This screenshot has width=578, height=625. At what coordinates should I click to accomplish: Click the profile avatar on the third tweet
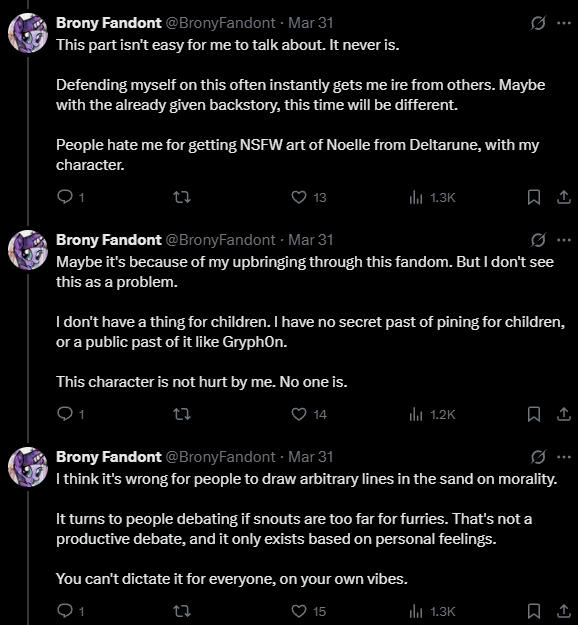[x=28, y=466]
